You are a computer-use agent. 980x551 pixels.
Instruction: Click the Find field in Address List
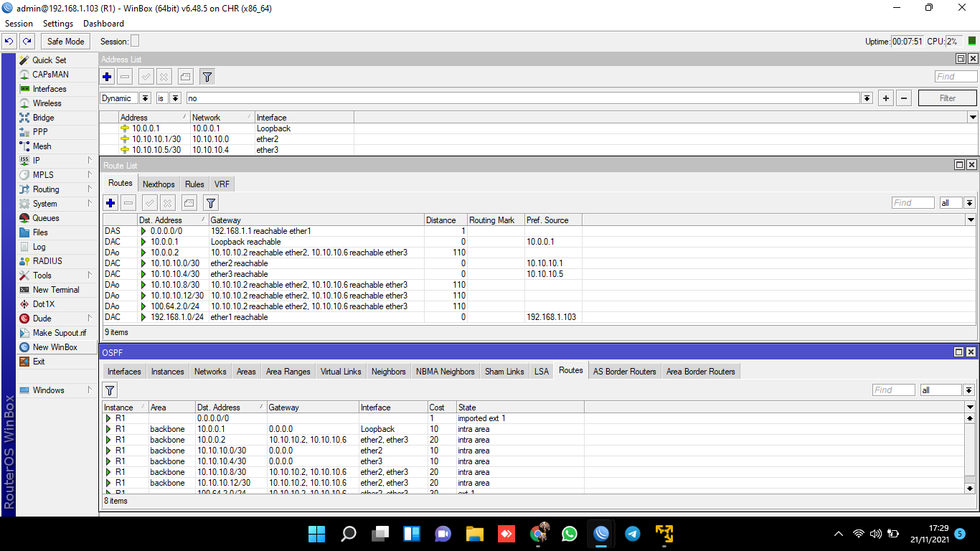pyautogui.click(x=956, y=77)
